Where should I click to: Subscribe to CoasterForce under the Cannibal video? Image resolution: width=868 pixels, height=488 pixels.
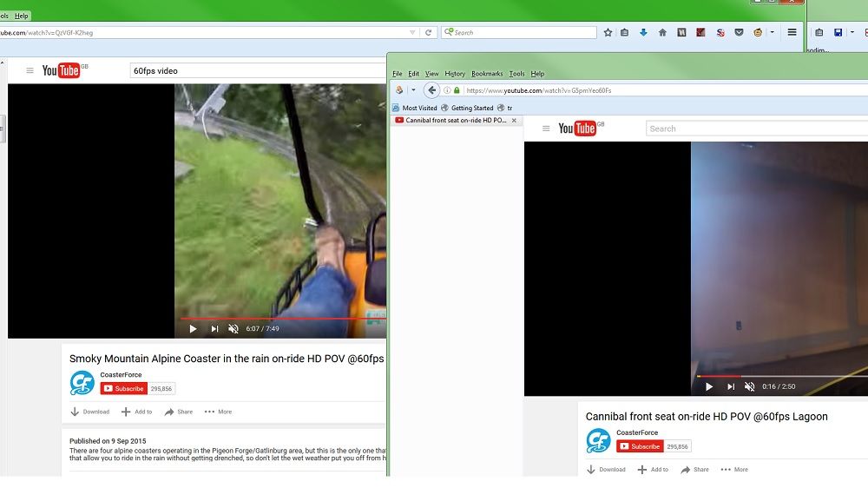click(640, 446)
